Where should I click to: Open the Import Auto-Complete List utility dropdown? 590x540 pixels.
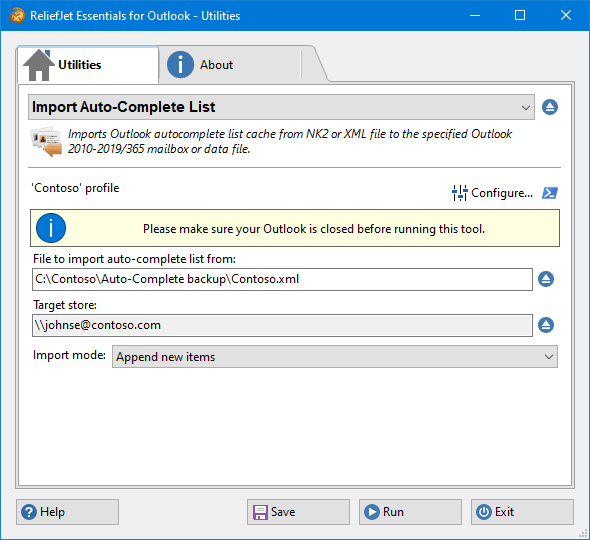pyautogui.click(x=281, y=107)
